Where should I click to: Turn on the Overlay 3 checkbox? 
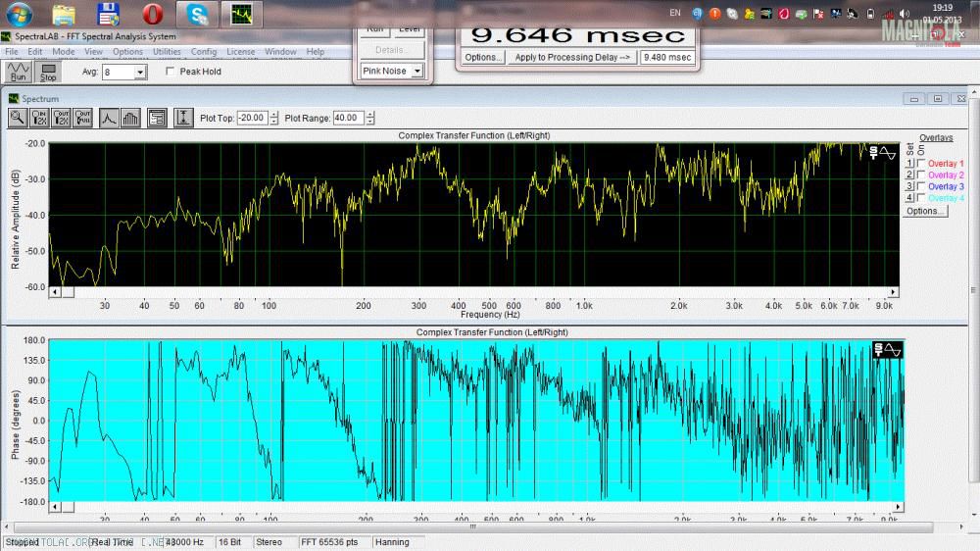click(x=921, y=186)
